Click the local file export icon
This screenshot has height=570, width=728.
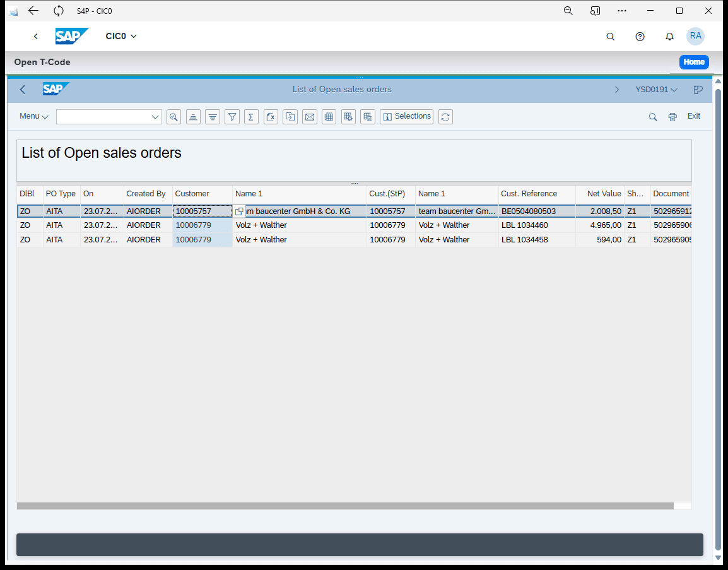click(290, 117)
